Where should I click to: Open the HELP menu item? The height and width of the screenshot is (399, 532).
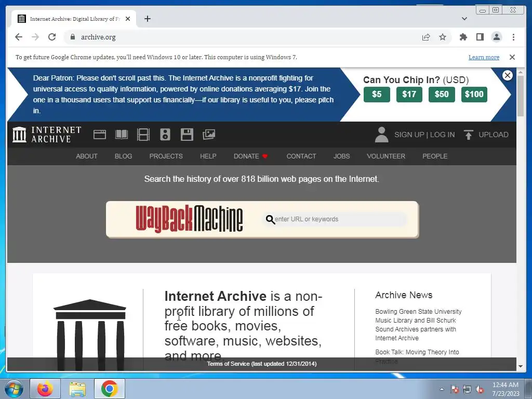tap(208, 156)
